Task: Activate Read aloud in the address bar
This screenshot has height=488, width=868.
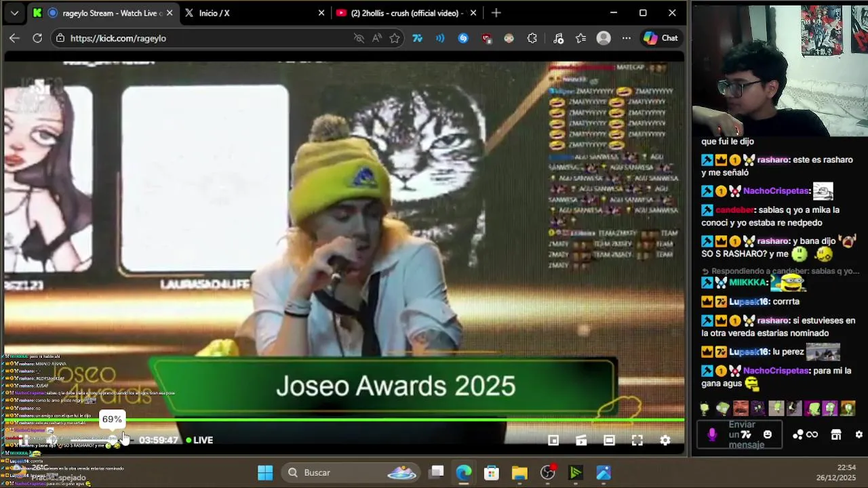Action: (377, 38)
